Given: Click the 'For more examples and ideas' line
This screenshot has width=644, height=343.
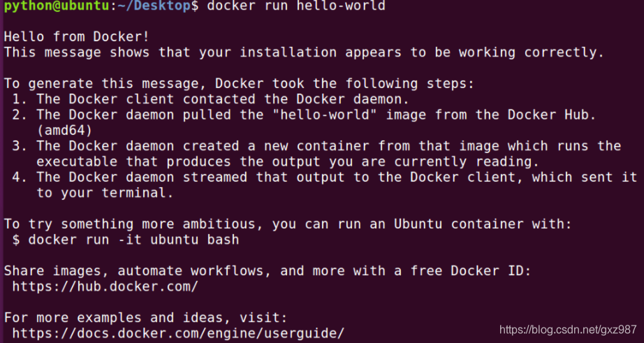Looking at the screenshot, I should [146, 318].
